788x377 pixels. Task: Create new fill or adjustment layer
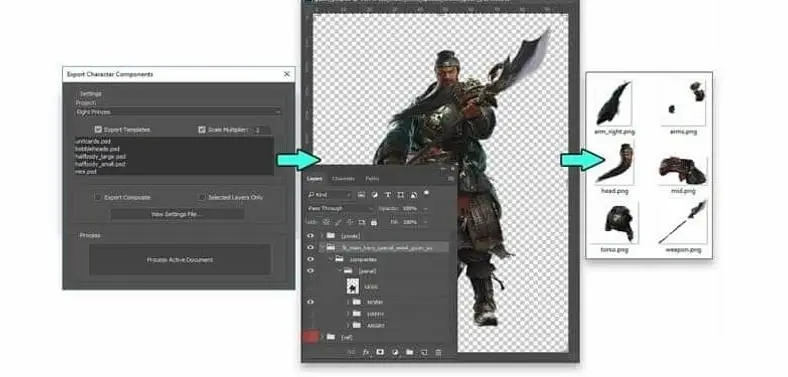click(x=395, y=352)
